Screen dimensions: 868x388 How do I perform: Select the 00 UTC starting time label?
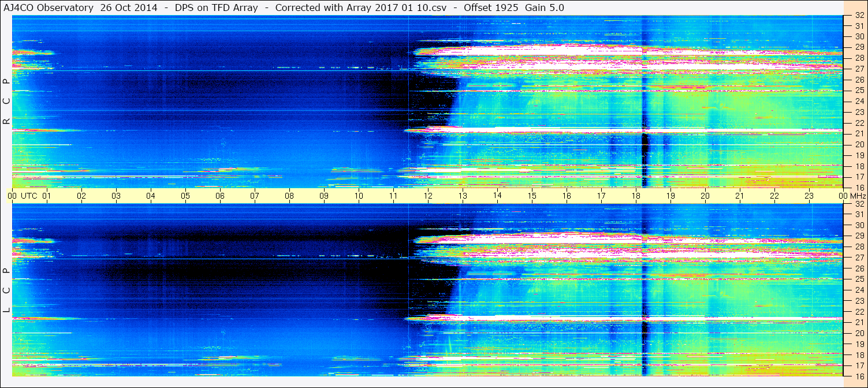[x=23, y=196]
